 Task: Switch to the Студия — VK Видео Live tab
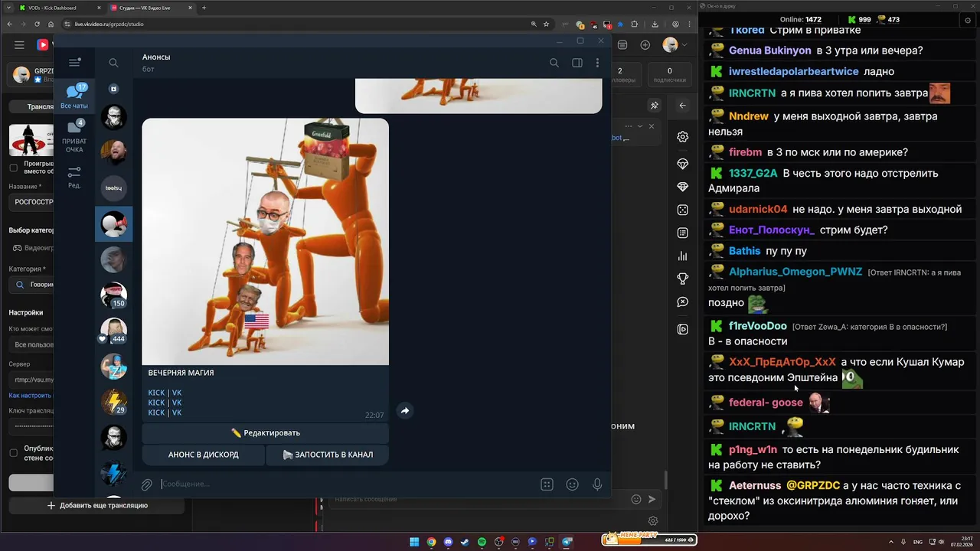[x=149, y=8]
